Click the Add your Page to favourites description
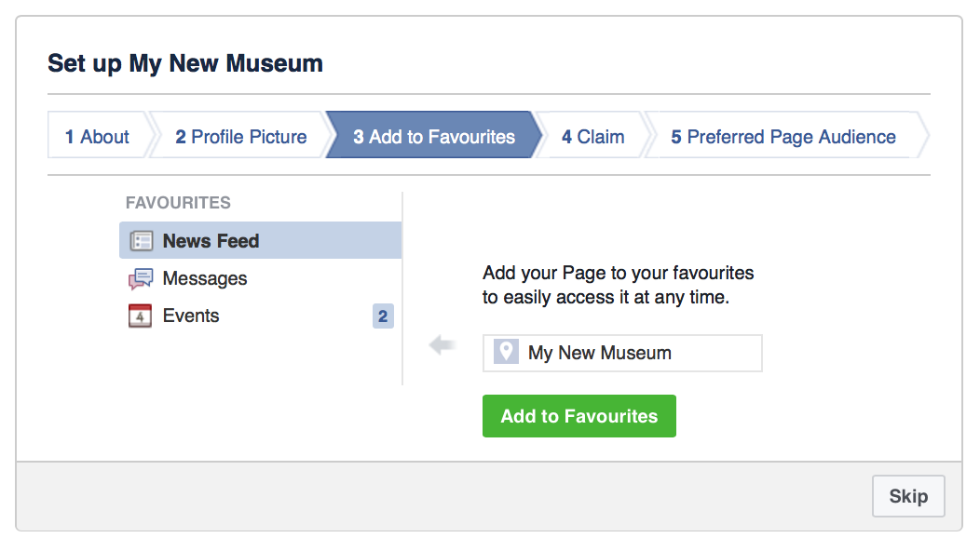 tap(619, 285)
